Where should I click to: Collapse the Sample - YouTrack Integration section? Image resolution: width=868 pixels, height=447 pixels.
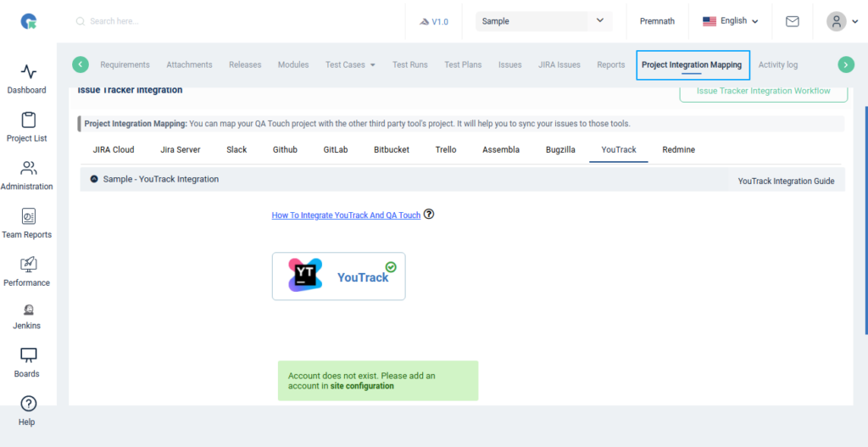pyautogui.click(x=94, y=179)
